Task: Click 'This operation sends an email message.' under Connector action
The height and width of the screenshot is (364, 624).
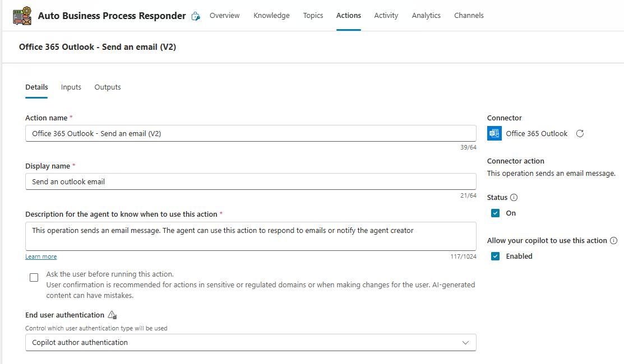Action: click(x=551, y=173)
